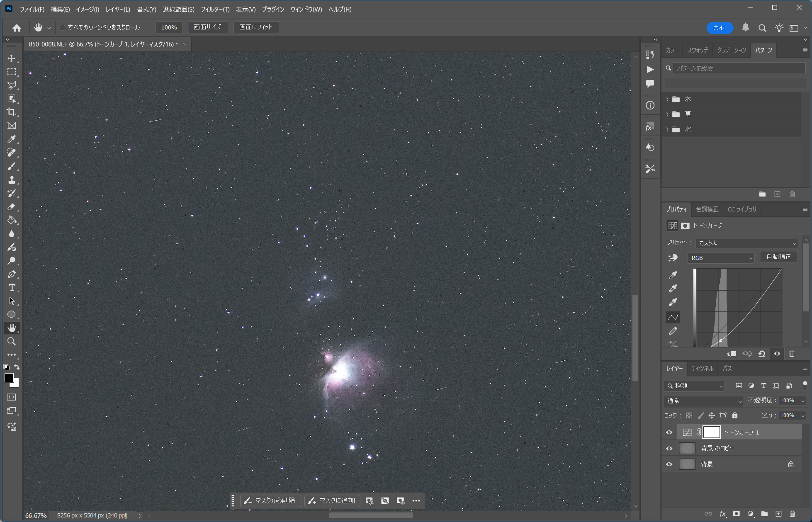Select the Horizontal Type tool
Screen dimensions: 812x522
[12, 288]
